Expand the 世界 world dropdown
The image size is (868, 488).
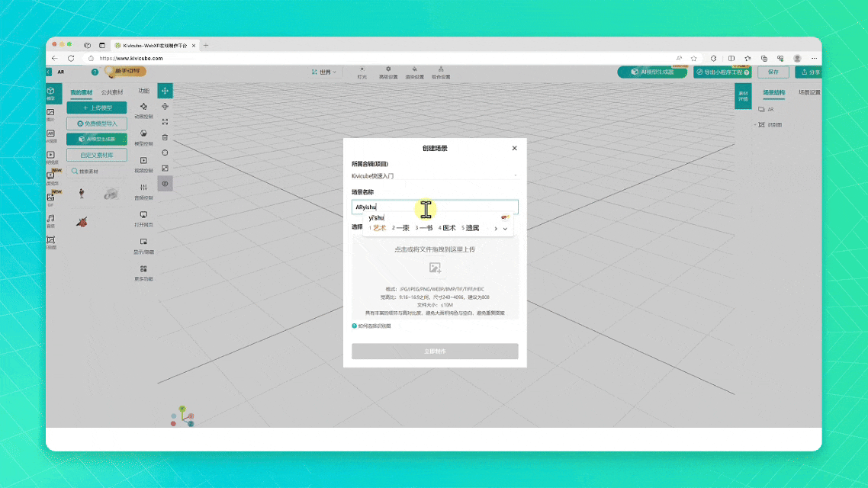pos(323,72)
